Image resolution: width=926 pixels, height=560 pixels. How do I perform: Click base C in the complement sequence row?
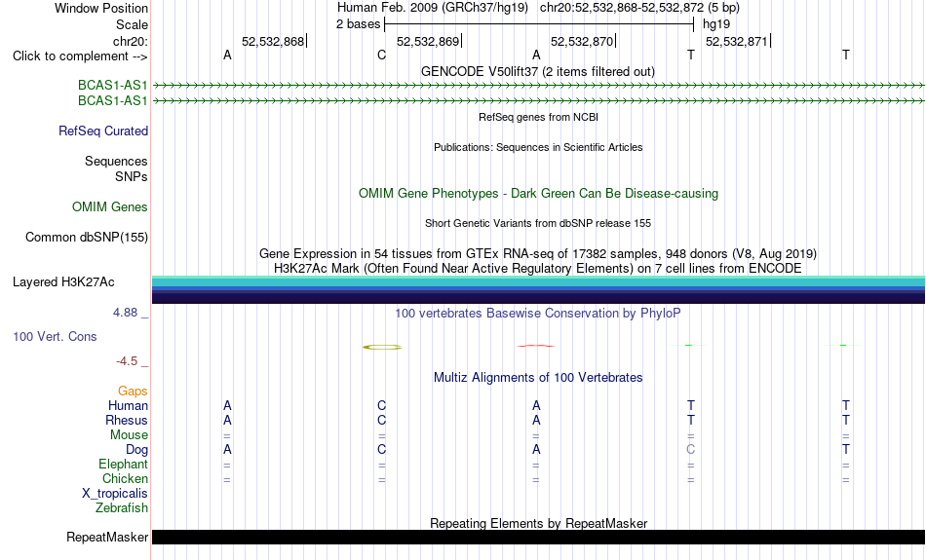[381, 55]
